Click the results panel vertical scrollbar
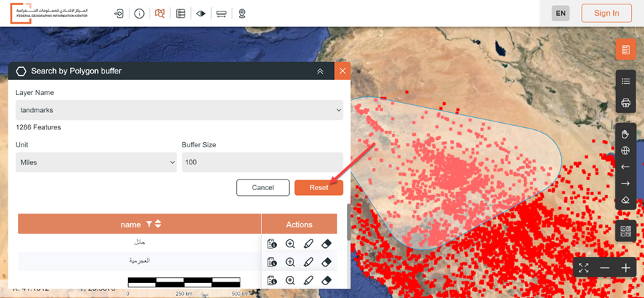The height and width of the screenshot is (298, 644). point(349,222)
